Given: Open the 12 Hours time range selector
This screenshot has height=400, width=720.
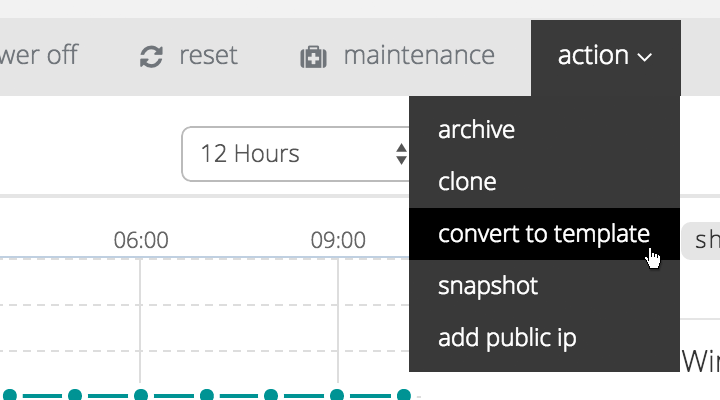Looking at the screenshot, I should click(296, 154).
